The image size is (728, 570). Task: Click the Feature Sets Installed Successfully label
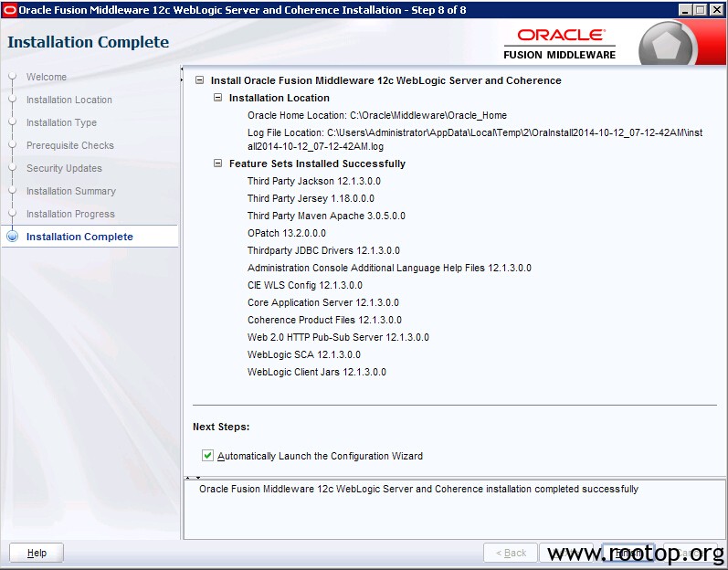[317, 164]
